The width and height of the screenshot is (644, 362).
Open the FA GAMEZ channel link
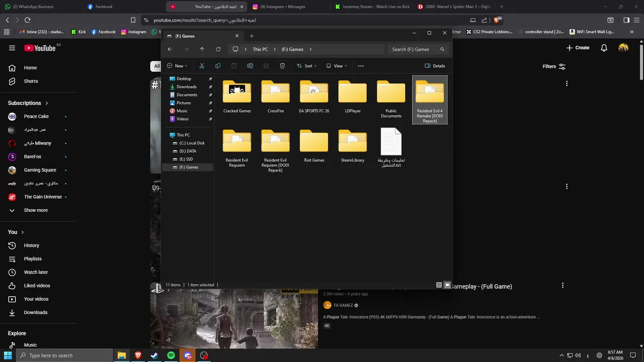point(343,305)
